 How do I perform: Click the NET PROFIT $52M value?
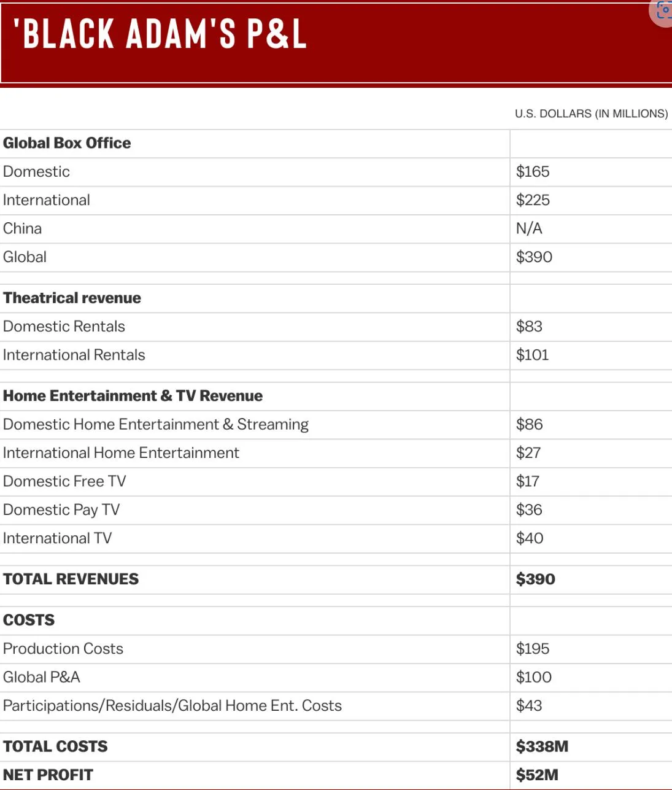tap(537, 775)
